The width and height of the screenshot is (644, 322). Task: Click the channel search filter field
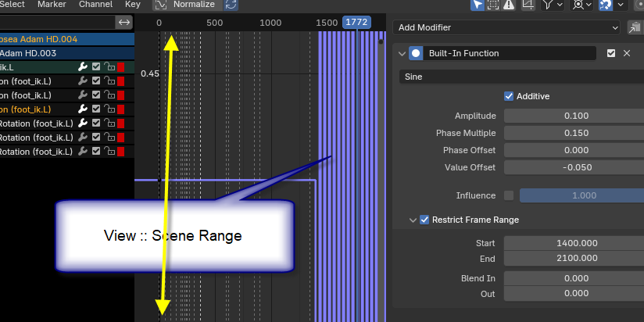coord(58,22)
